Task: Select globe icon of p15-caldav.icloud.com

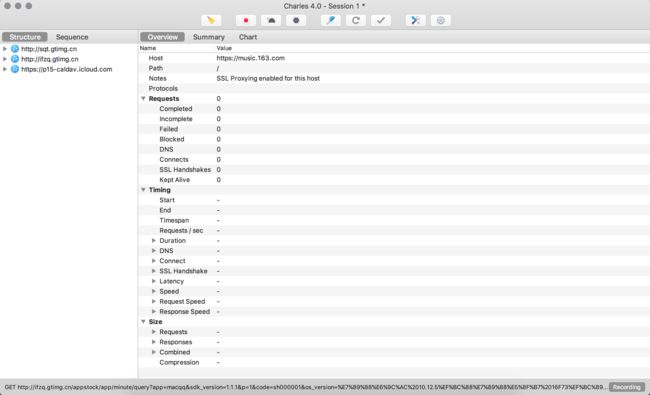Action: pos(15,69)
